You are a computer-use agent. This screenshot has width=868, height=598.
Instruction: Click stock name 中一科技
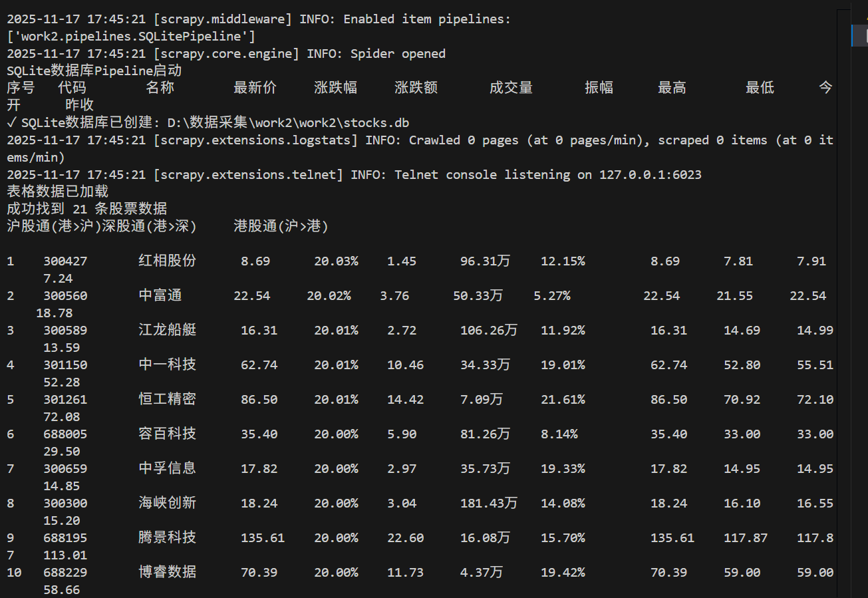(x=167, y=365)
